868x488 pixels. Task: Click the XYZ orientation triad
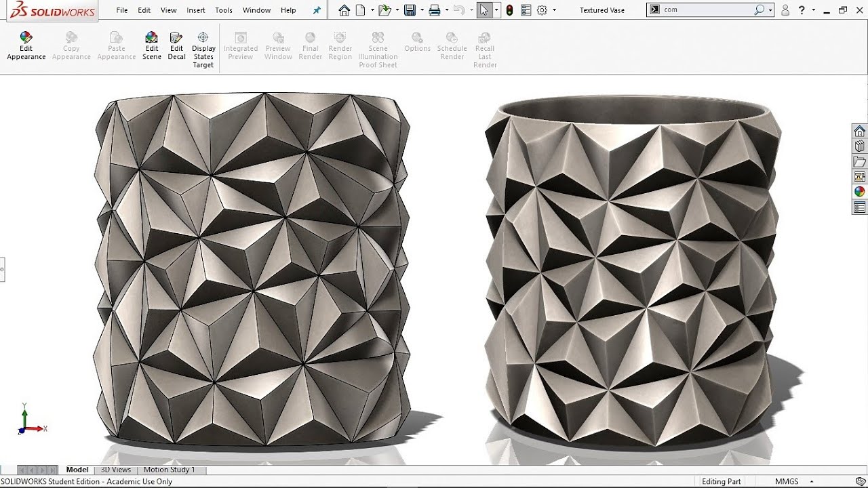(x=31, y=420)
